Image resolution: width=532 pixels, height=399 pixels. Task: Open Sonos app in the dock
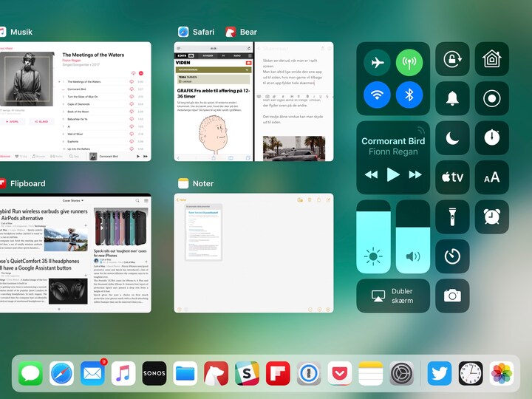click(154, 373)
